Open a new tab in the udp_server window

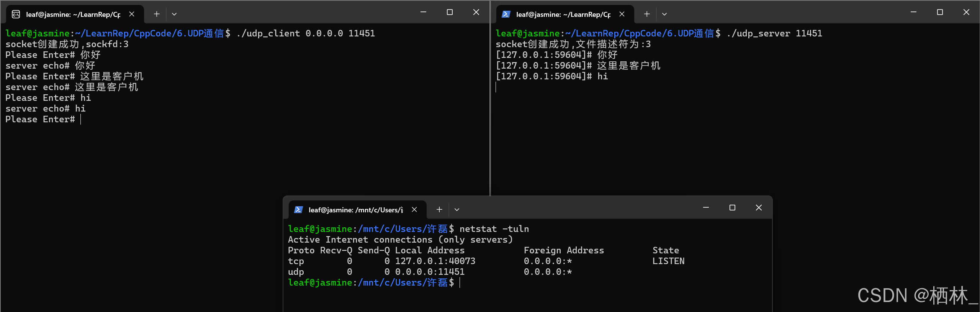(x=647, y=14)
